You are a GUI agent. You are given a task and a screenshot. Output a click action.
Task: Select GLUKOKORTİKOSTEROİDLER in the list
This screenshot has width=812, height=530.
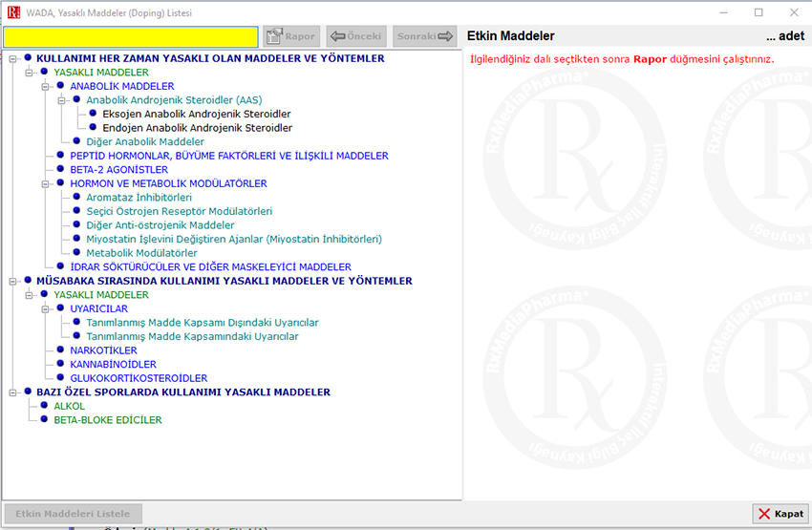click(x=139, y=378)
